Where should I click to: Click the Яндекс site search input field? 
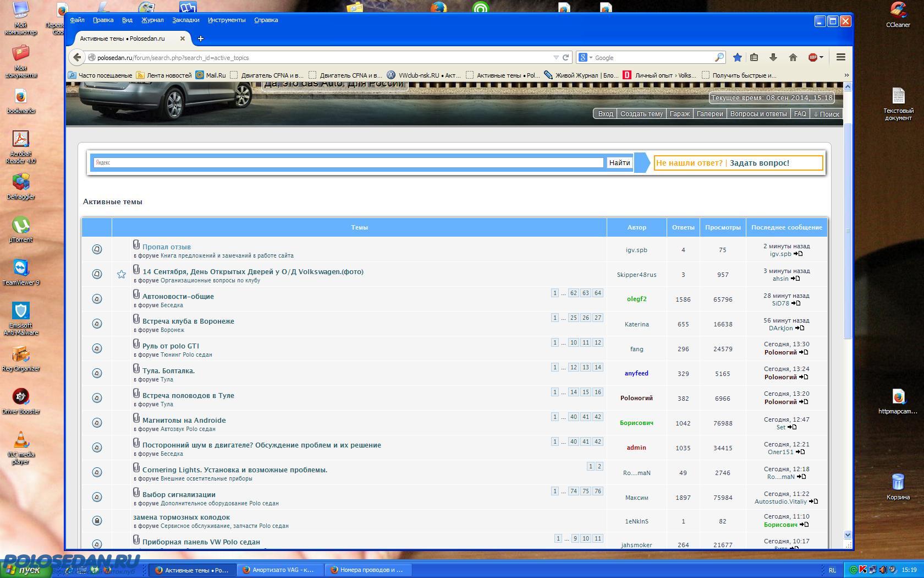coord(349,162)
